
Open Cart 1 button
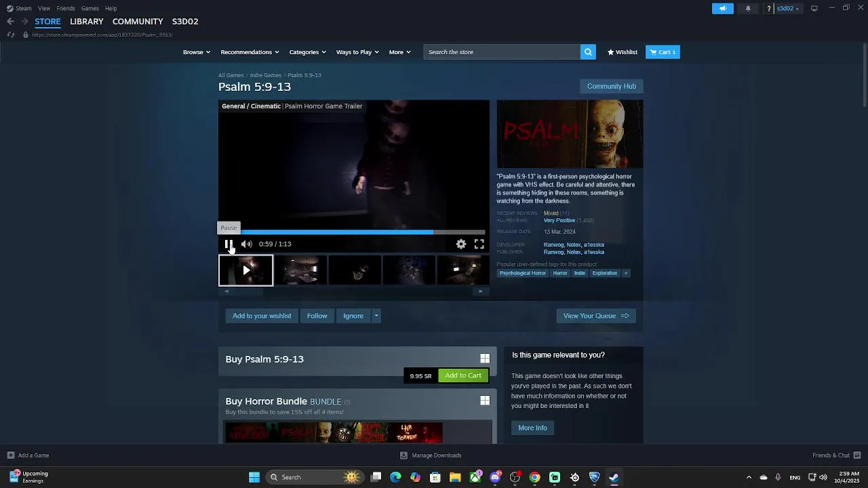click(663, 52)
